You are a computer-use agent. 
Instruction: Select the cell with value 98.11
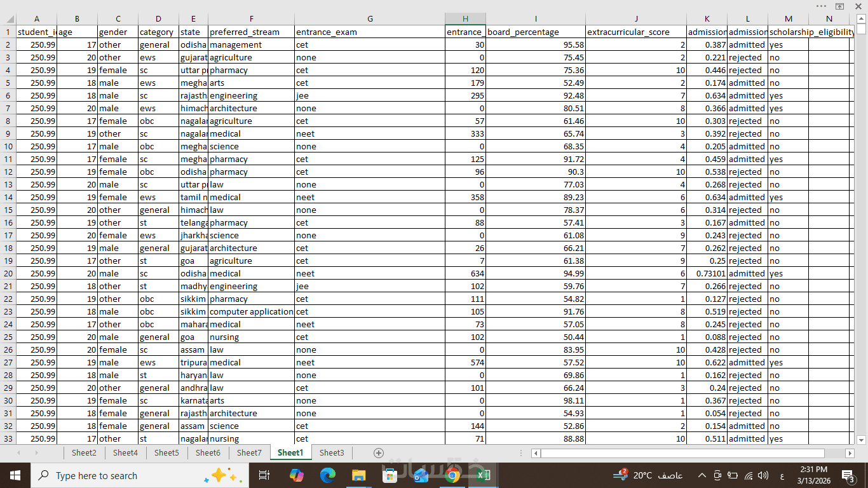[536, 400]
